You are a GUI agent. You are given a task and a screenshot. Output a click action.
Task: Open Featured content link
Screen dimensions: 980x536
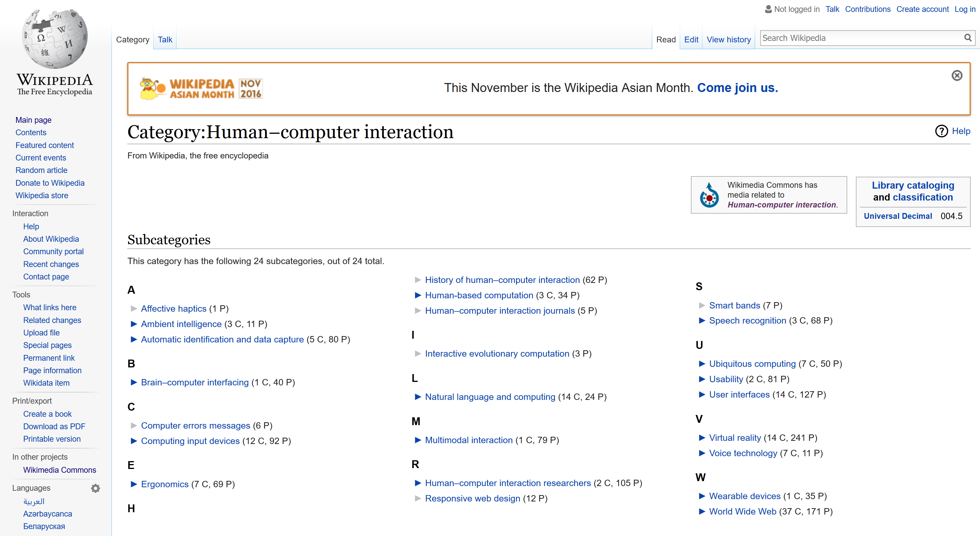click(45, 145)
